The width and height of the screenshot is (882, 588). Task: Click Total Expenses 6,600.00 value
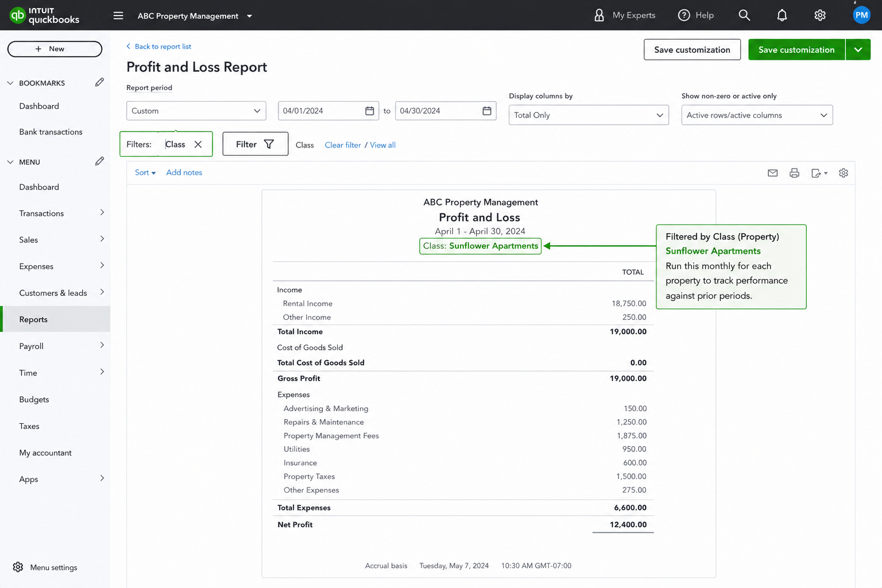pos(630,508)
